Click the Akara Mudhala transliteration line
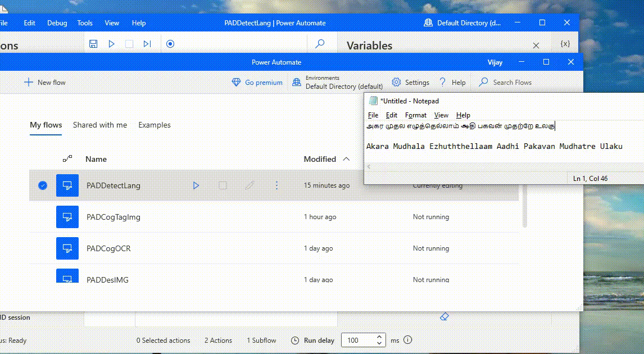 pos(494,146)
